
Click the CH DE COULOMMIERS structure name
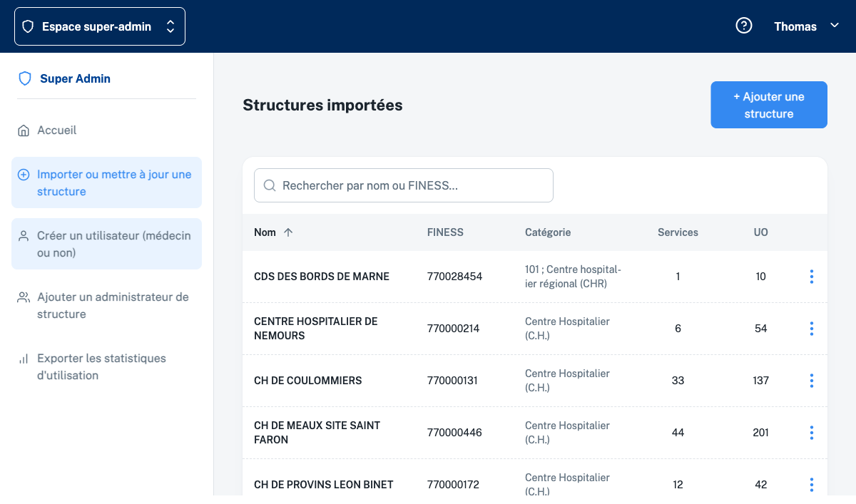click(x=307, y=381)
